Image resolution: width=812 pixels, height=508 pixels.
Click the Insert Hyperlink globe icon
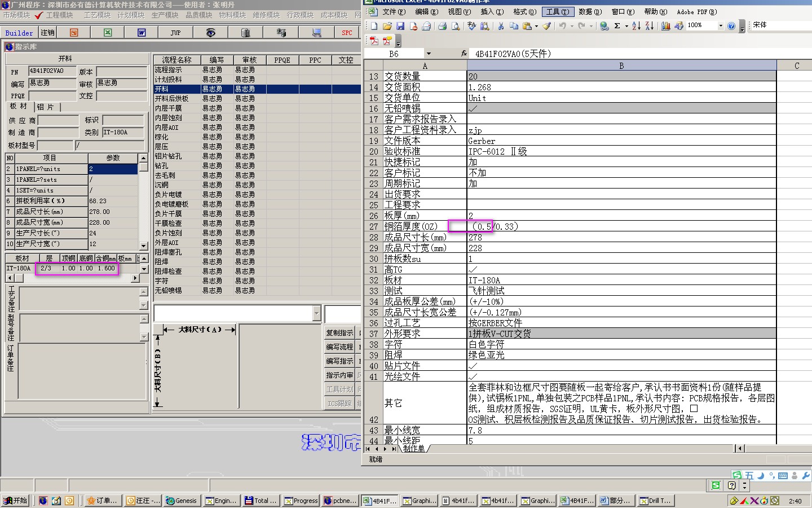pos(604,26)
